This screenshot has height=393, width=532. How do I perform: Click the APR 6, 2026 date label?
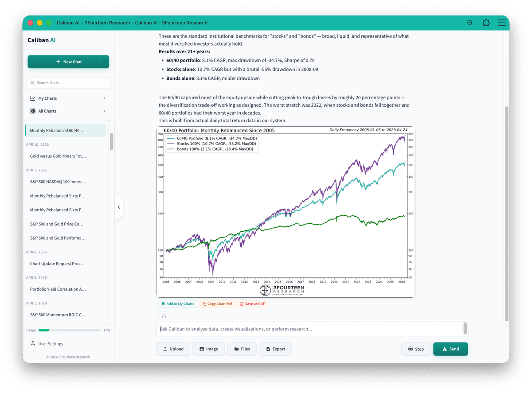(x=37, y=252)
